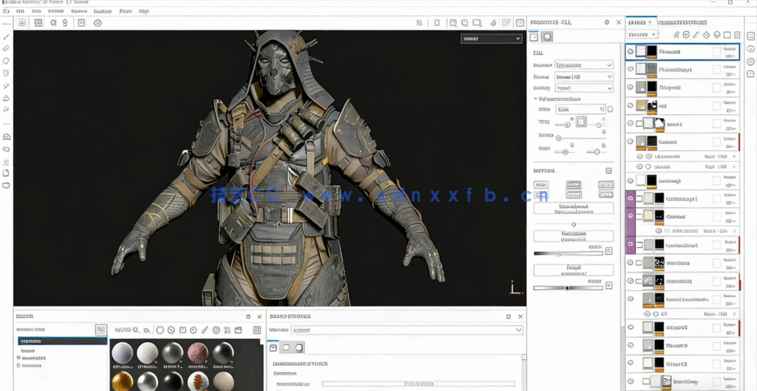The width and height of the screenshot is (757, 391).
Task: Click the circular icon ending the top-left toolbar
Action: tap(98, 23)
